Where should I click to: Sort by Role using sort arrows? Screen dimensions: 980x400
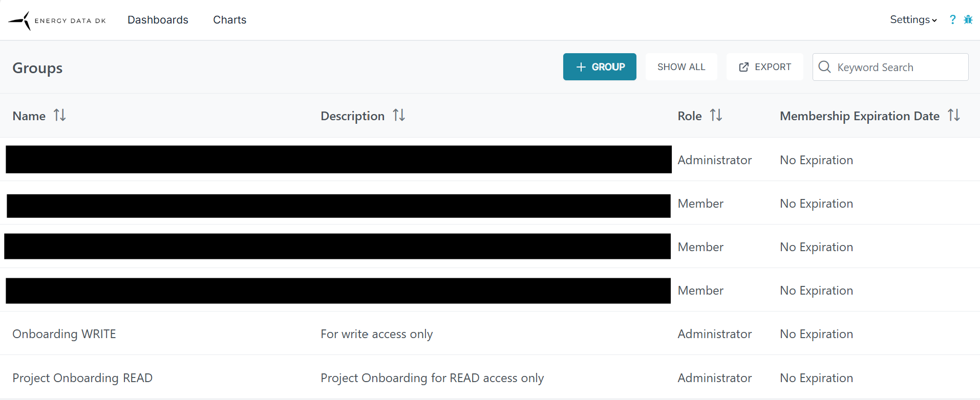point(716,116)
